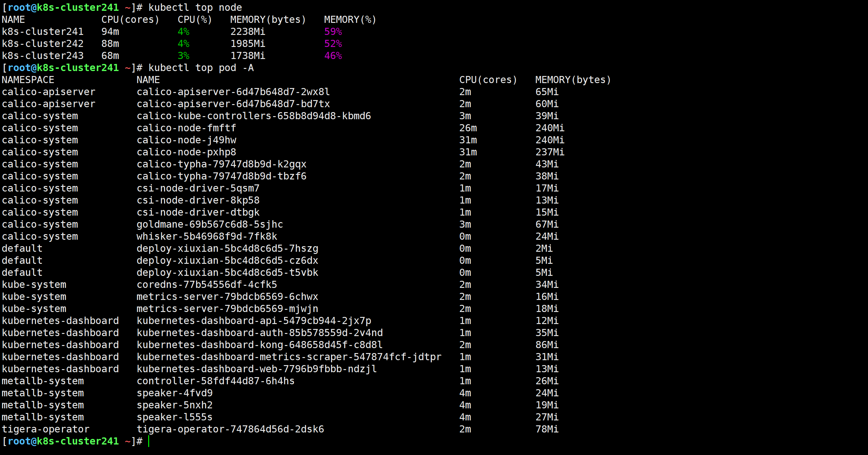Click the 86Mi memory value for dashboard-kong
868x455 pixels.
547,345
